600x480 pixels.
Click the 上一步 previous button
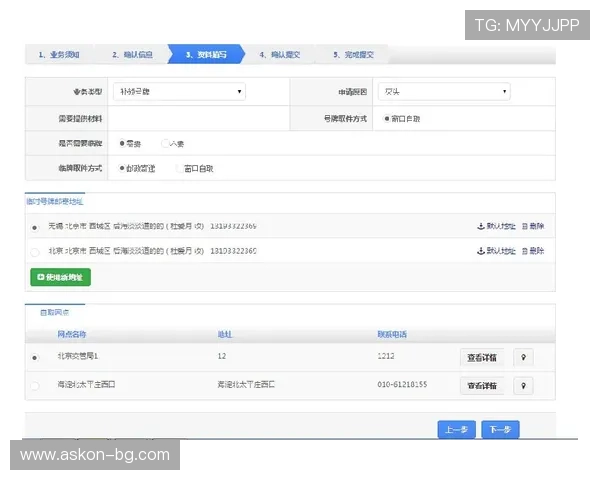pos(457,429)
